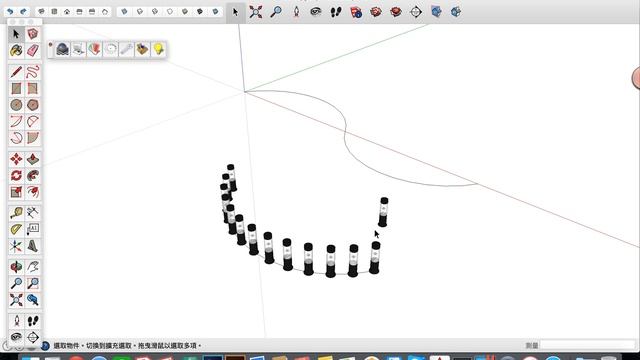The image size is (640, 360).
Task: Click Look Around eye in top toolbar
Action: coord(316,12)
